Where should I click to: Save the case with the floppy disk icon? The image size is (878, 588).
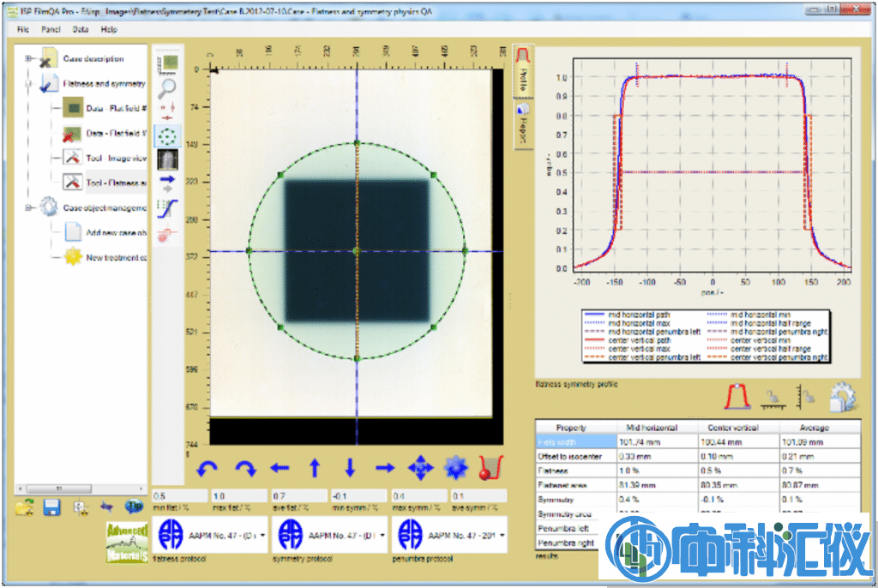pyautogui.click(x=51, y=507)
